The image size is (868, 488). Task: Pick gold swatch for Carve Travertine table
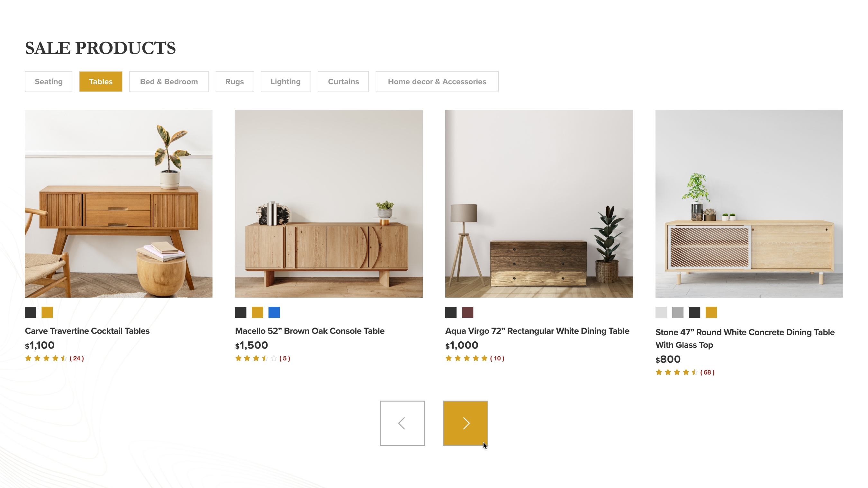[47, 312]
